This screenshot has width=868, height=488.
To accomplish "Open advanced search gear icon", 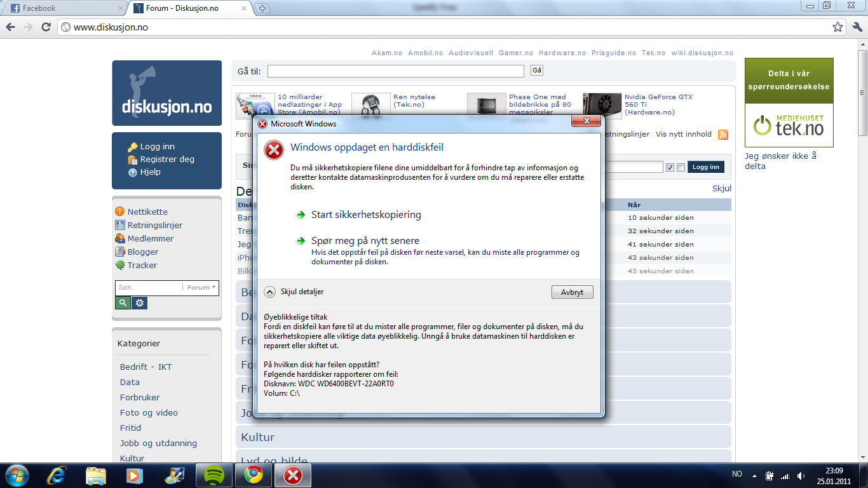I will [140, 303].
